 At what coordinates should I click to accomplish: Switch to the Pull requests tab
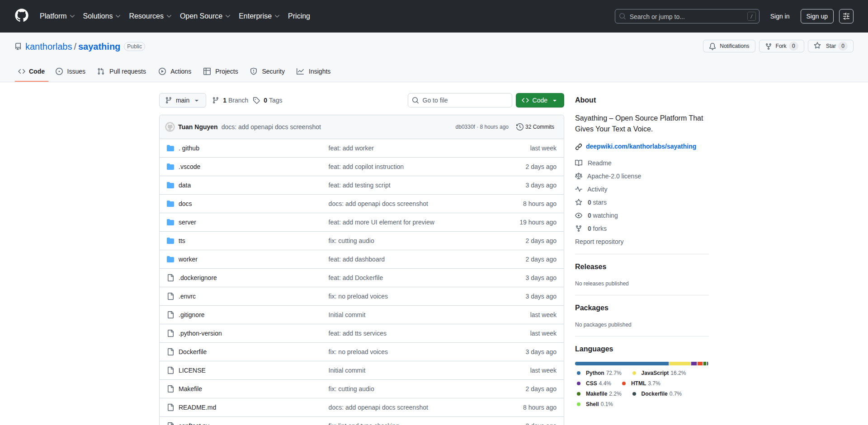click(x=122, y=71)
